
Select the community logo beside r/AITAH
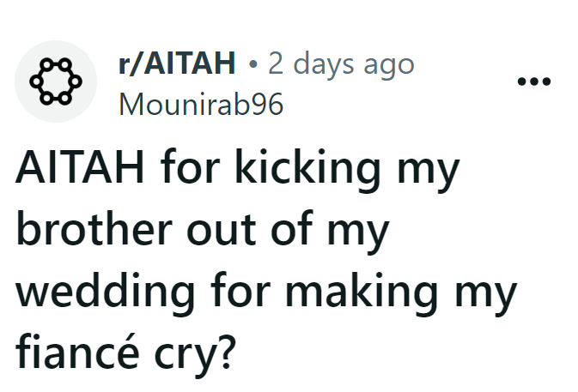tap(56, 81)
